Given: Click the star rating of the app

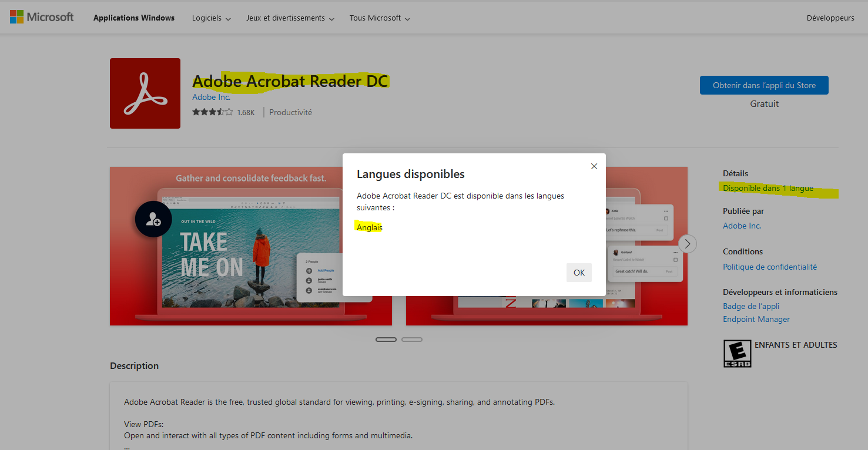Looking at the screenshot, I should (x=212, y=112).
